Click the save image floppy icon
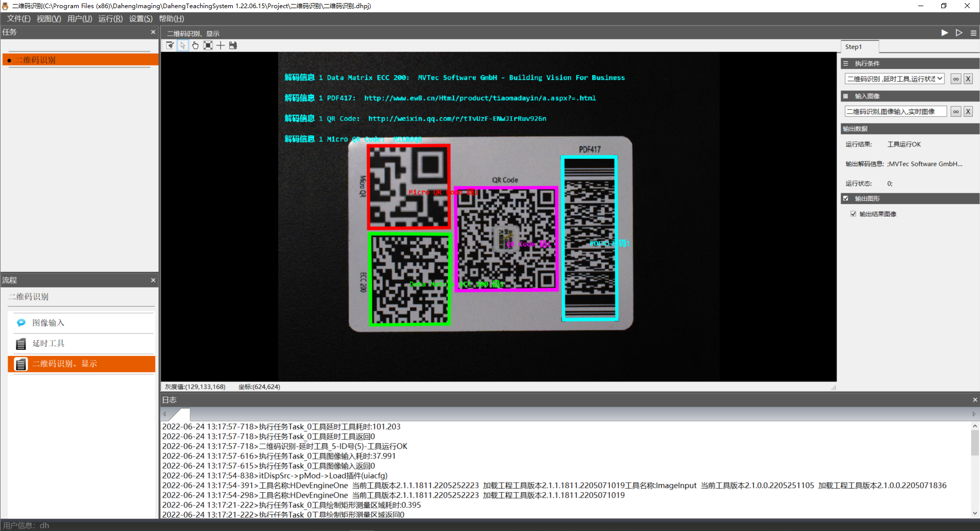 (233, 45)
